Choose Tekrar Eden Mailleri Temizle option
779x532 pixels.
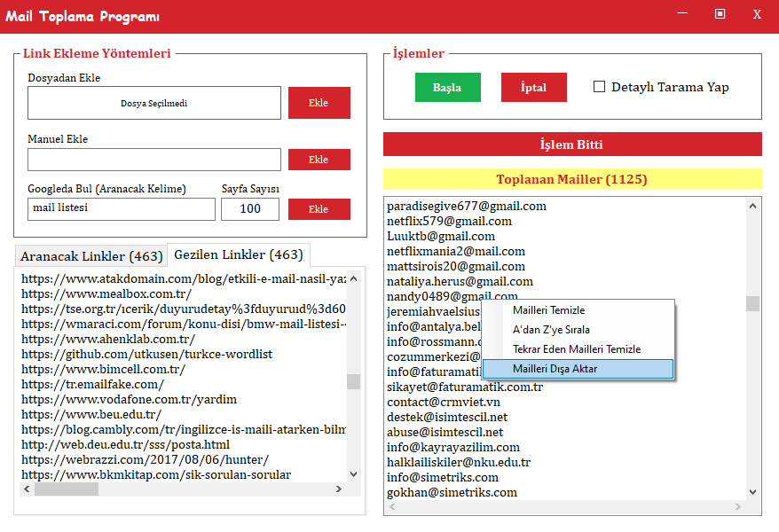pyautogui.click(x=578, y=349)
